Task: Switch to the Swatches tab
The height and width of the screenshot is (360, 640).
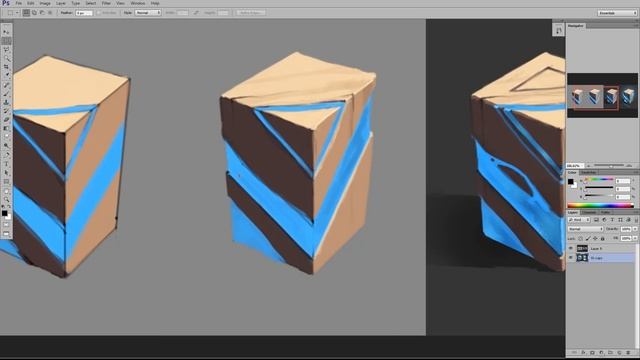Action: (x=588, y=173)
